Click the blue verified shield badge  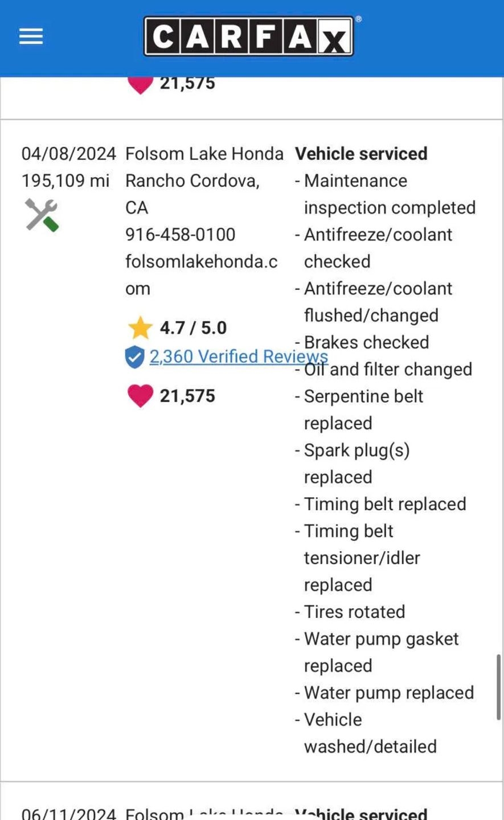134,357
